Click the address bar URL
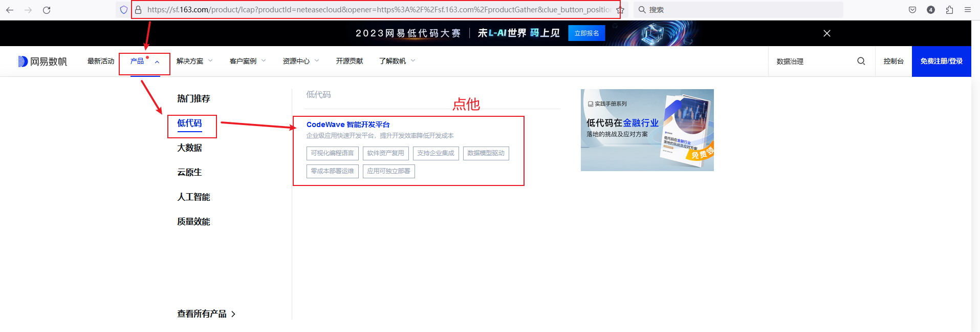The width and height of the screenshot is (980, 332). coord(379,10)
